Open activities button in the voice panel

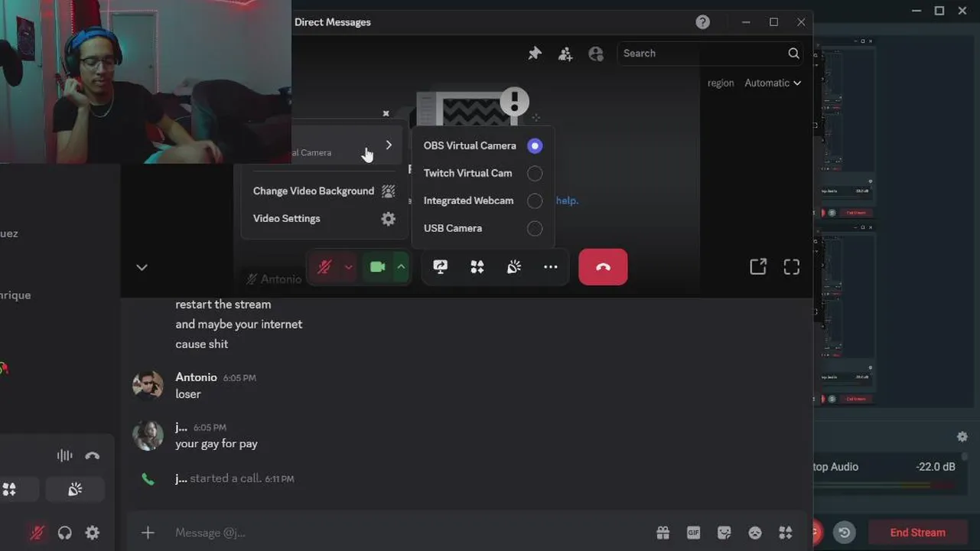pos(11,489)
